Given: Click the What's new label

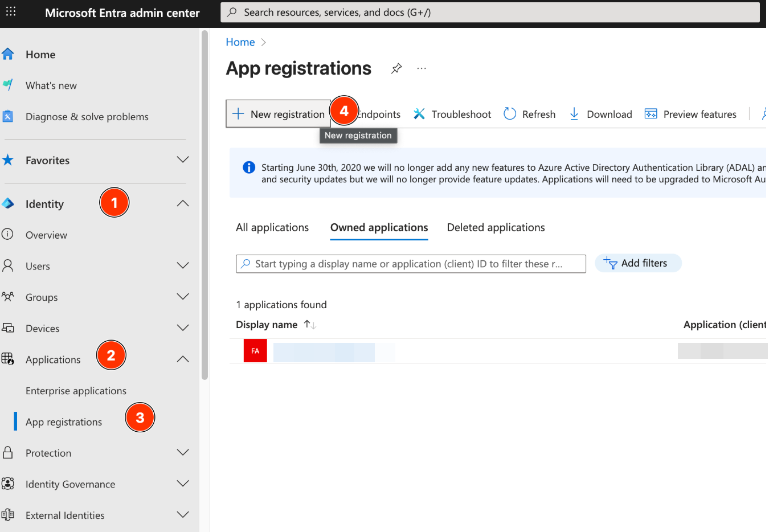Looking at the screenshot, I should (51, 85).
